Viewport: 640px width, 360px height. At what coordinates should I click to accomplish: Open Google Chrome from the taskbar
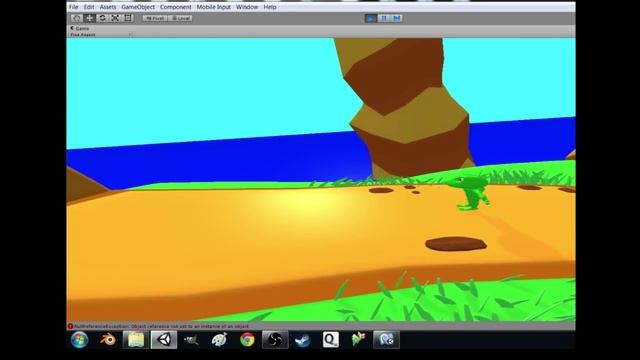[247, 340]
